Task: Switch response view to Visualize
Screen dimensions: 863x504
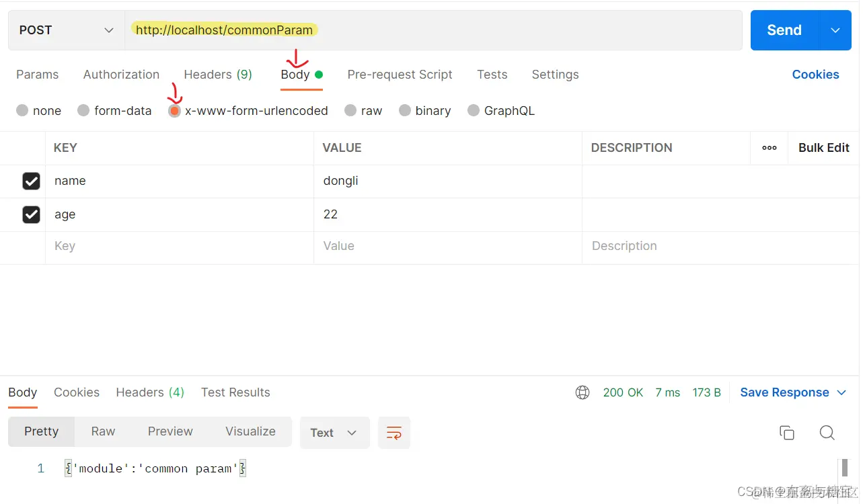Action: pyautogui.click(x=250, y=431)
